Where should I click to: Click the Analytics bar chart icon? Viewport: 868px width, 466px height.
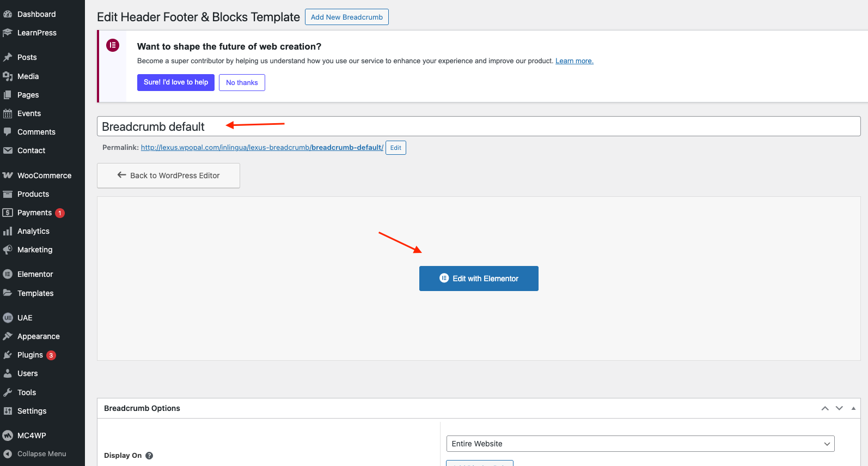point(8,231)
